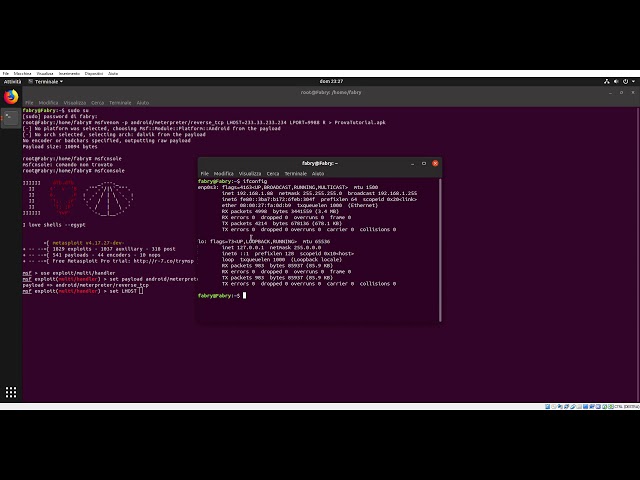Open VirtualBox Aiuto menu

pos(113,73)
